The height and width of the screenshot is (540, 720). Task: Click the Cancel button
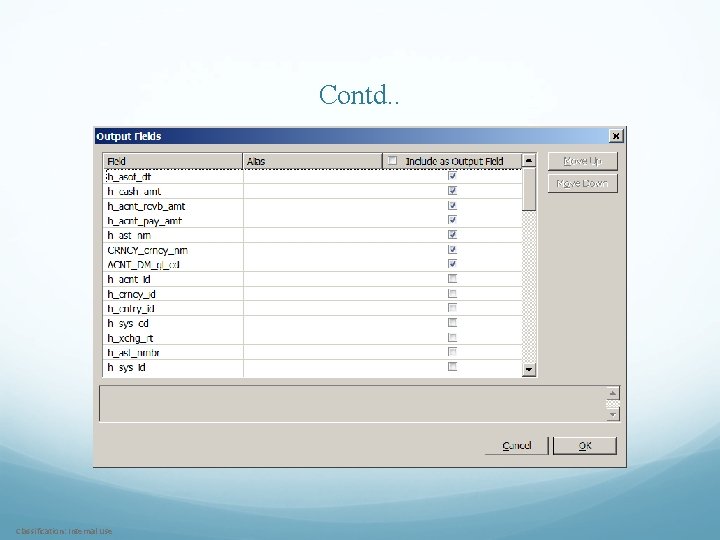517,445
